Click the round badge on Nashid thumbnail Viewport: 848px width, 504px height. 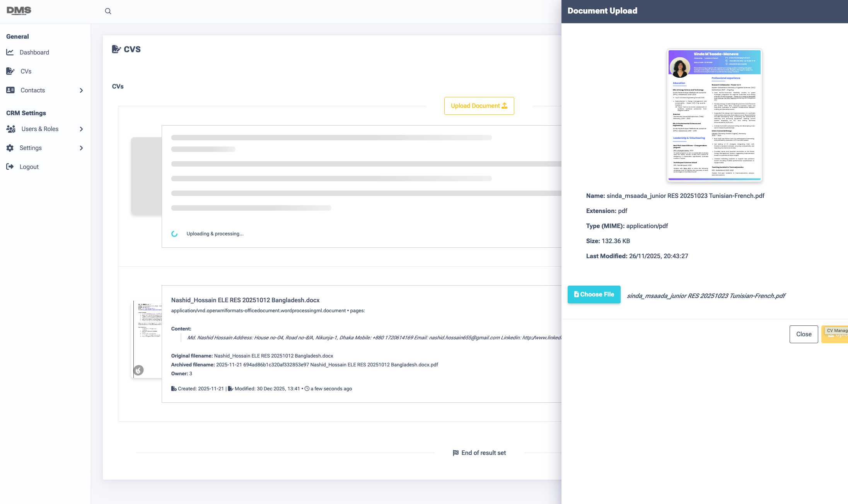[138, 370]
